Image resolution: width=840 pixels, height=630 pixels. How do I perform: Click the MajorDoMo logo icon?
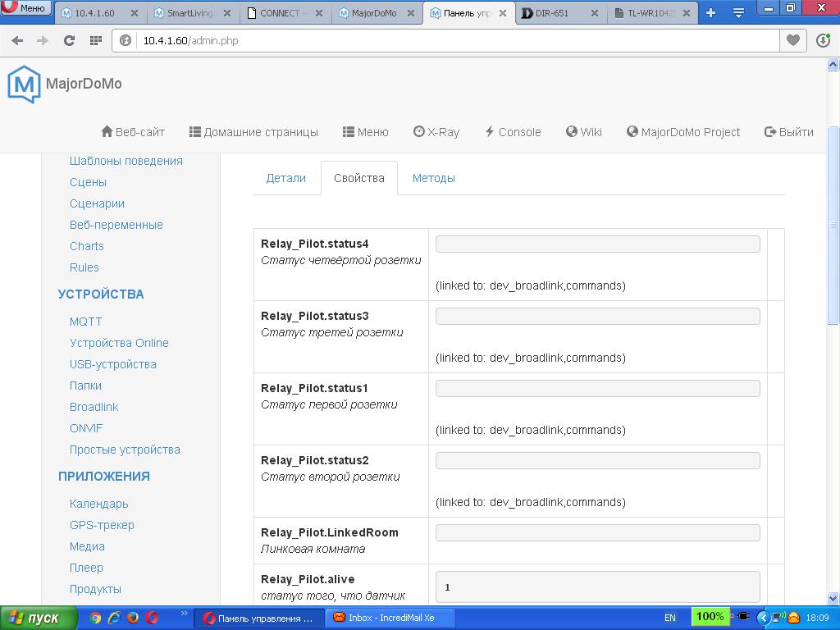coord(24,84)
